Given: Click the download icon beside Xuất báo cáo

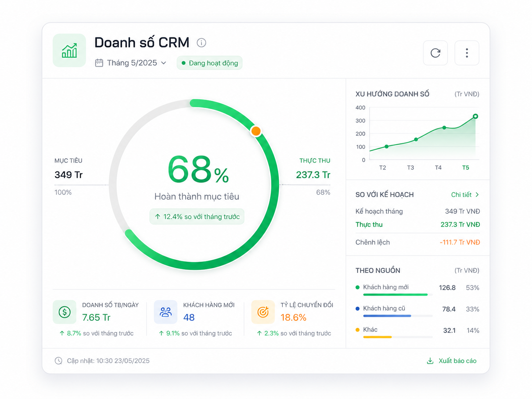Looking at the screenshot, I should pos(430,361).
